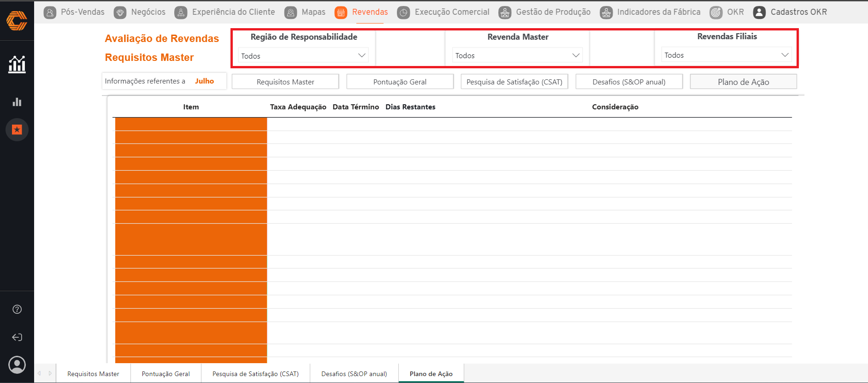Click the Gestão de Produção icon
The image size is (868, 383).
click(505, 12)
